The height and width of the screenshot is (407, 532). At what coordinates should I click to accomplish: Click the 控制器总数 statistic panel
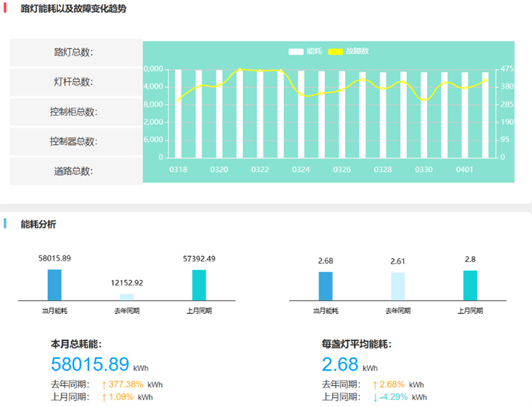tap(73, 141)
